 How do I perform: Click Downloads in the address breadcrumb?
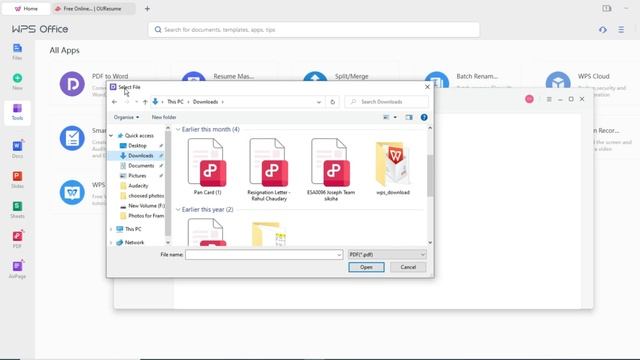[205, 102]
